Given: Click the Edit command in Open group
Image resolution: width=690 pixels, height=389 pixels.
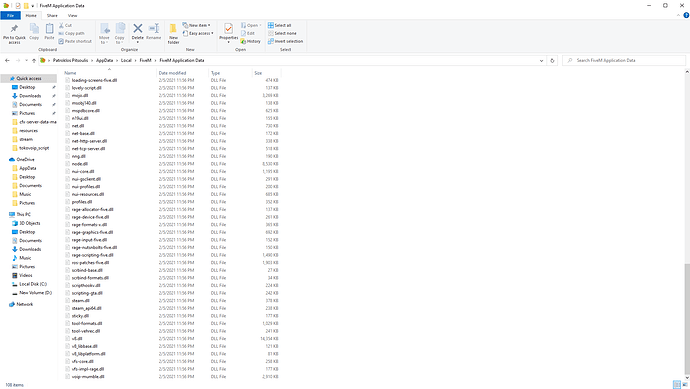Looking at the screenshot, I should pos(248,33).
